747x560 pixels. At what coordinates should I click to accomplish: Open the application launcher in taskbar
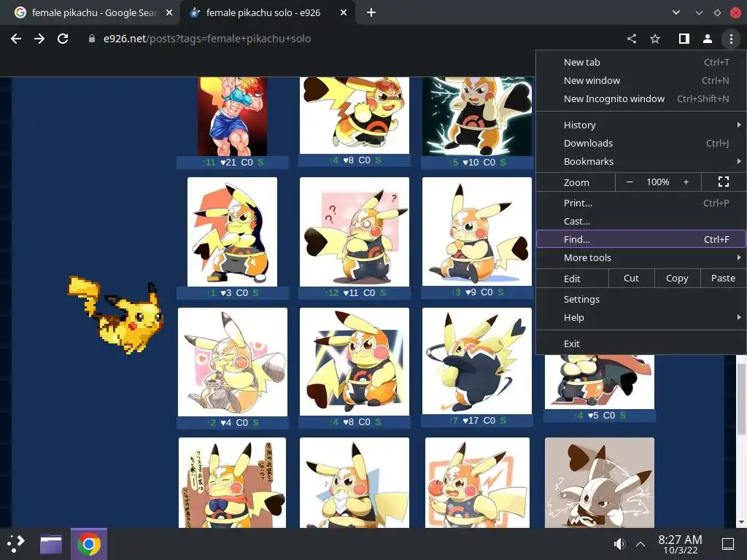[x=16, y=544]
